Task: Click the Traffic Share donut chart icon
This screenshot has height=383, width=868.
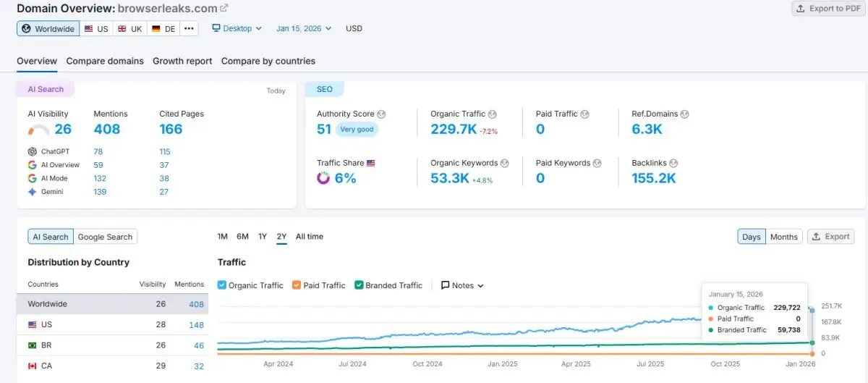Action: 323,178
